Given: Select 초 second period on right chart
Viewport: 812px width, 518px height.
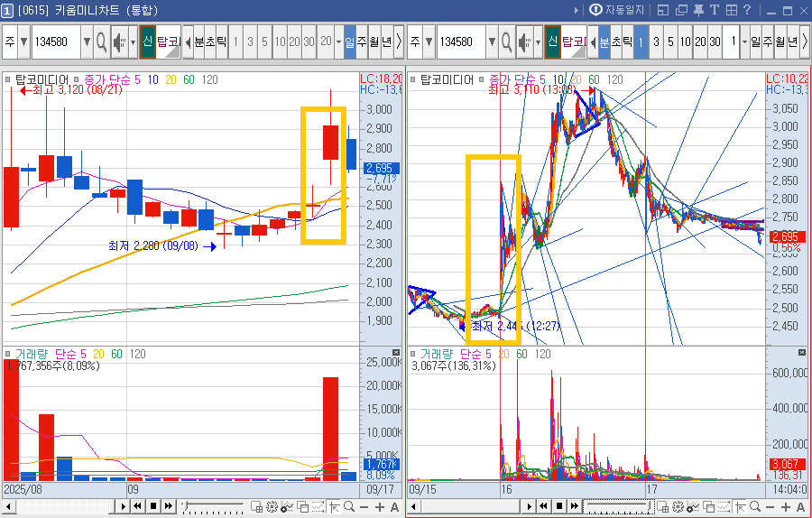Looking at the screenshot, I should 615,42.
